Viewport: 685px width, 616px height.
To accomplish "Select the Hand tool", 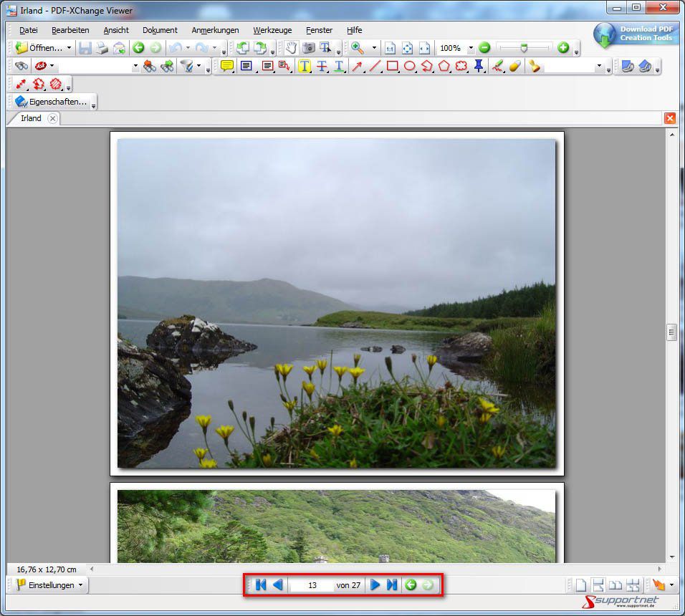I will coord(291,48).
